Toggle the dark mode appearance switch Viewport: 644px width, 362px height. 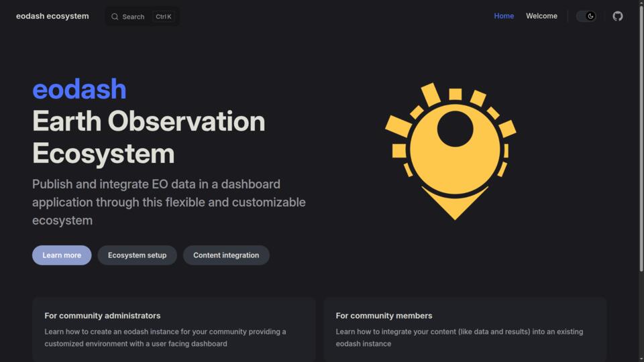(586, 16)
